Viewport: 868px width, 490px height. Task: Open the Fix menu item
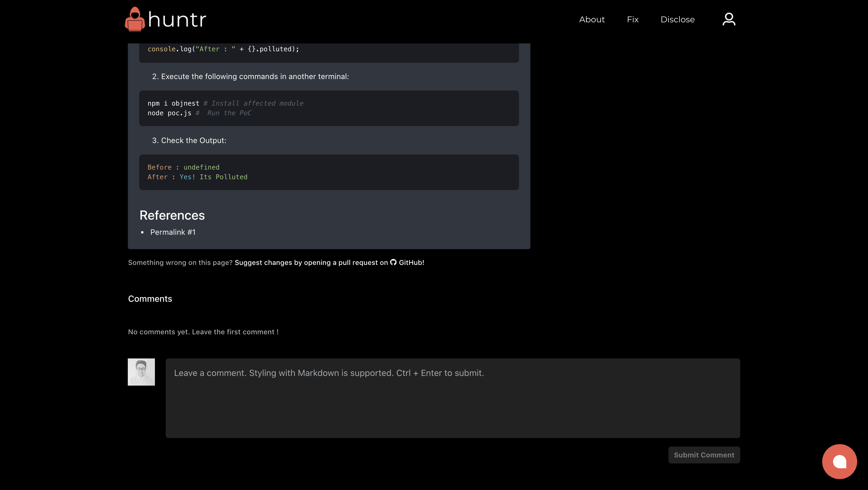pyautogui.click(x=633, y=20)
